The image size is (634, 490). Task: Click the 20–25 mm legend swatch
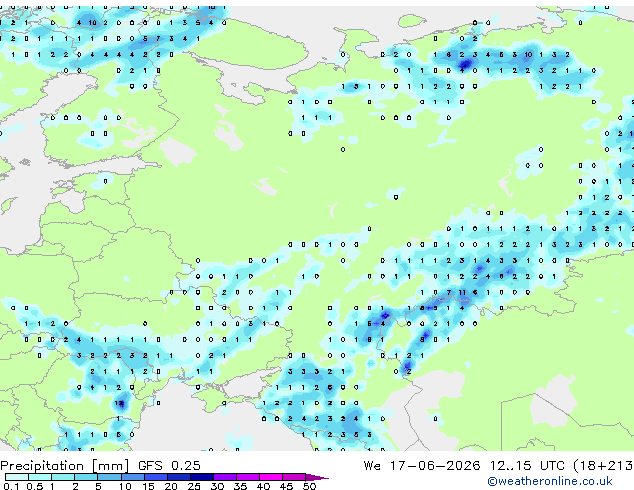tap(178, 477)
